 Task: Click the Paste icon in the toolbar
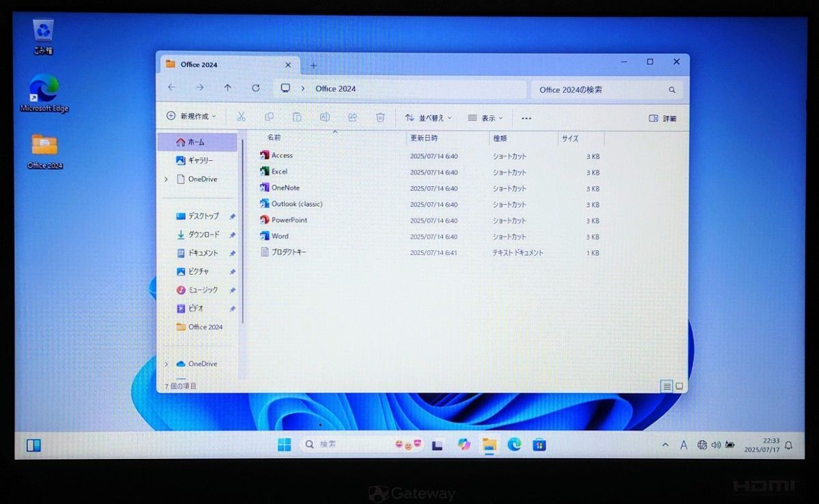tap(297, 117)
